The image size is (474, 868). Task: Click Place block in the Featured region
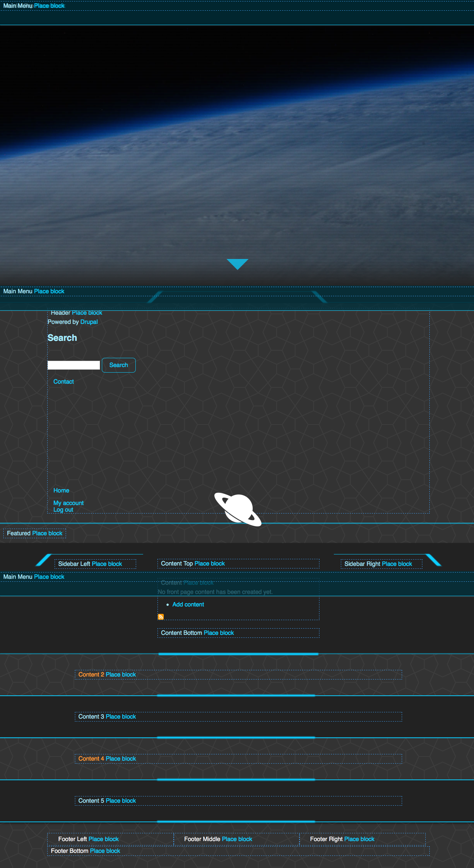[x=47, y=533]
